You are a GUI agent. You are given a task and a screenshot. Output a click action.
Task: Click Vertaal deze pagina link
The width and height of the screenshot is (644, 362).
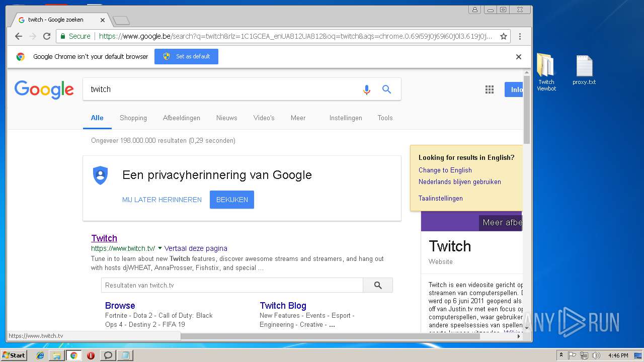[x=196, y=248]
